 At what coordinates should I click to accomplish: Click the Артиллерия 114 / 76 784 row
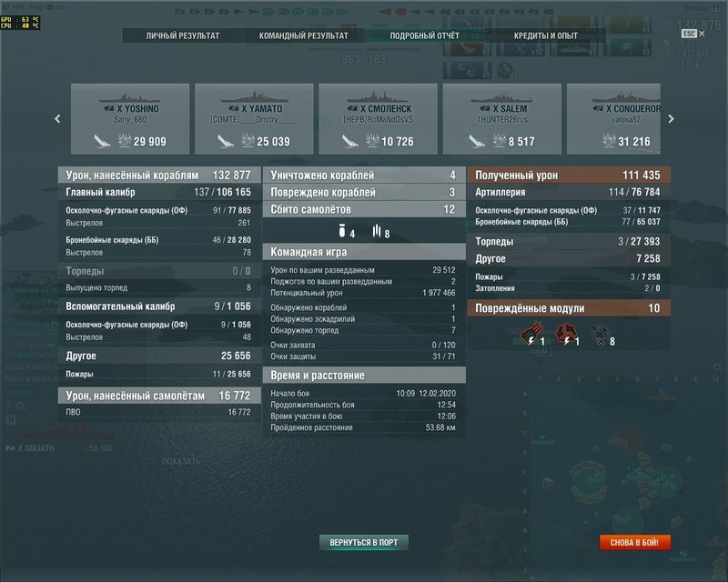[569, 192]
